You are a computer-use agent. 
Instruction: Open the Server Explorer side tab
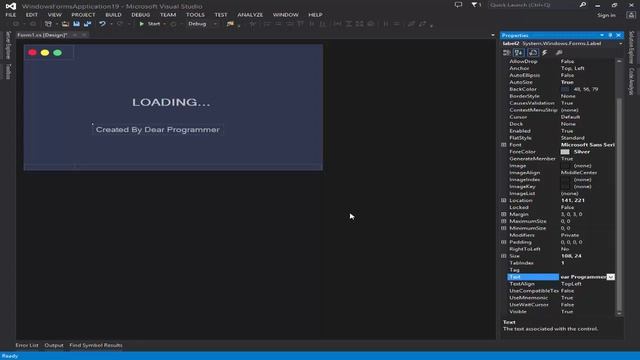coord(8,45)
